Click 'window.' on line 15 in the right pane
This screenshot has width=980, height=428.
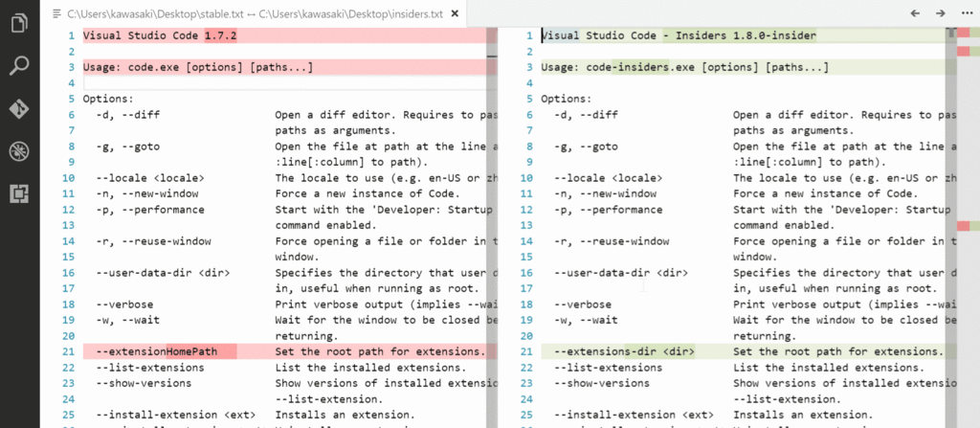coord(755,257)
